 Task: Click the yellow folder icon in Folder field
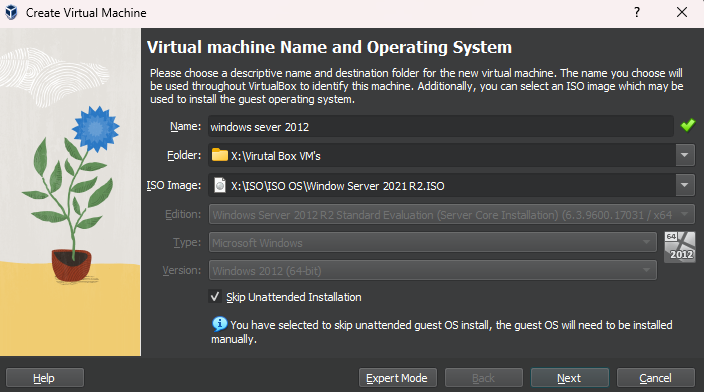[x=220, y=155]
